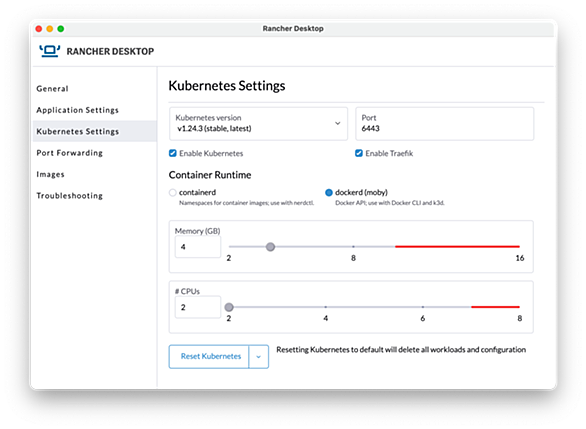Click the Container Runtime heading
The height and width of the screenshot is (429, 586).
click(210, 175)
